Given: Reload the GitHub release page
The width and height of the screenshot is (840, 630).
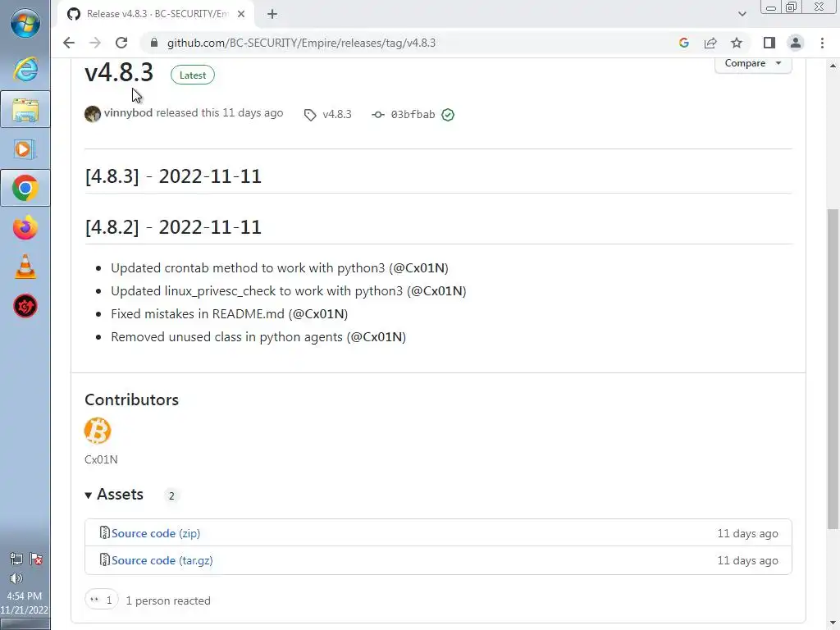Looking at the screenshot, I should 121,43.
